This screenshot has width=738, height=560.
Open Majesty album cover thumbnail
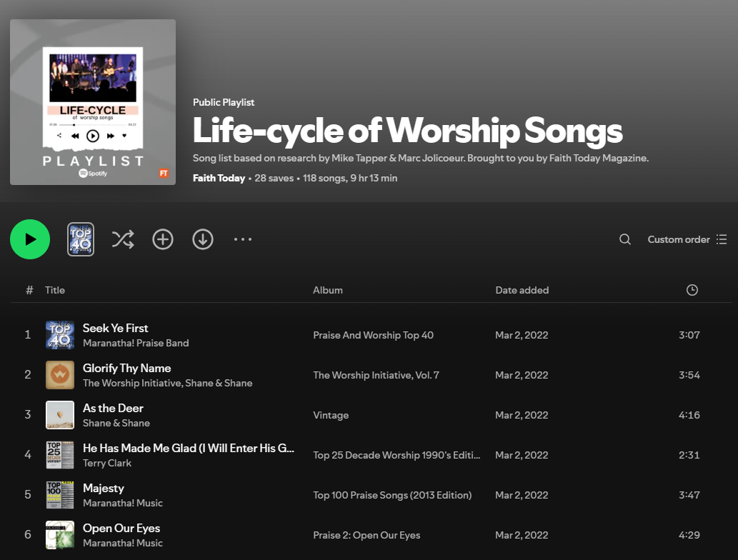click(x=60, y=494)
